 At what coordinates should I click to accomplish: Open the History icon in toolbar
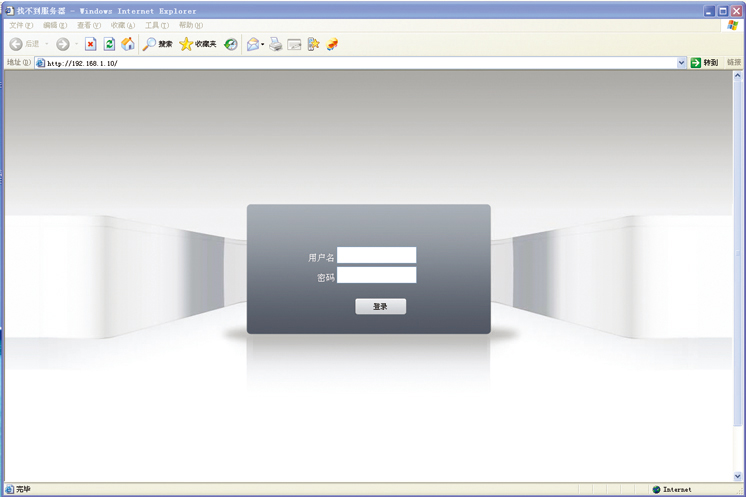pos(231,44)
